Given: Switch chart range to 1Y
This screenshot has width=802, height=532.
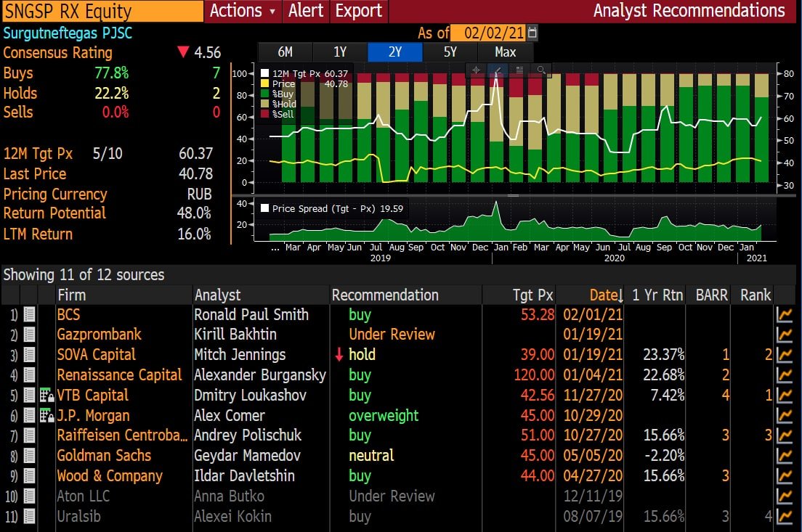Looking at the screenshot, I should (x=340, y=52).
